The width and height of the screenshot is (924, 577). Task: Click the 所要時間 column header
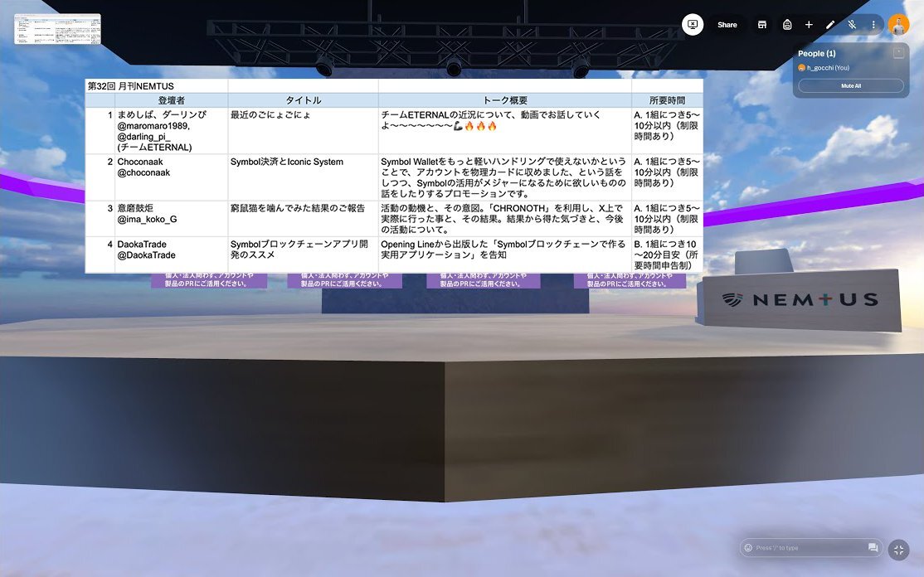tap(667, 100)
